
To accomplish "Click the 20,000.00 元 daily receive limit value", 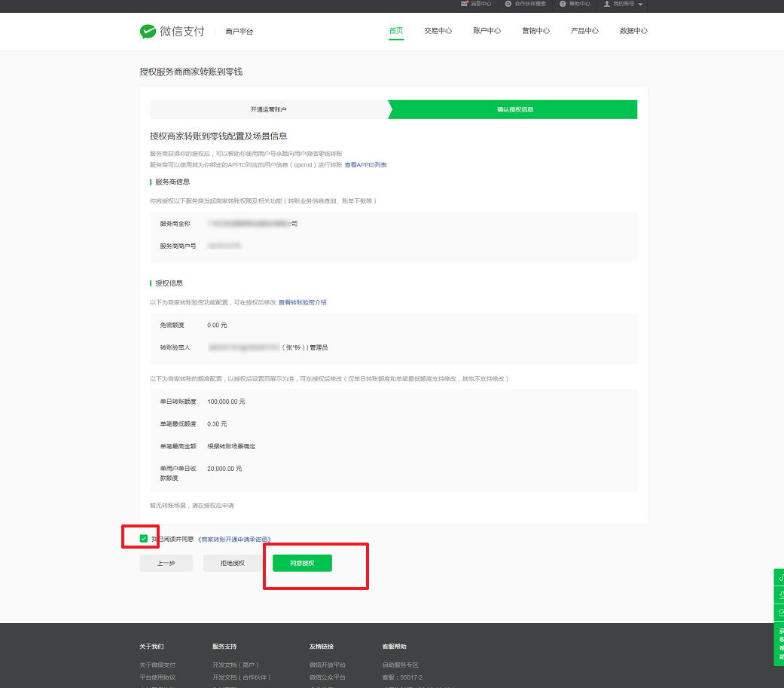I will (x=224, y=469).
